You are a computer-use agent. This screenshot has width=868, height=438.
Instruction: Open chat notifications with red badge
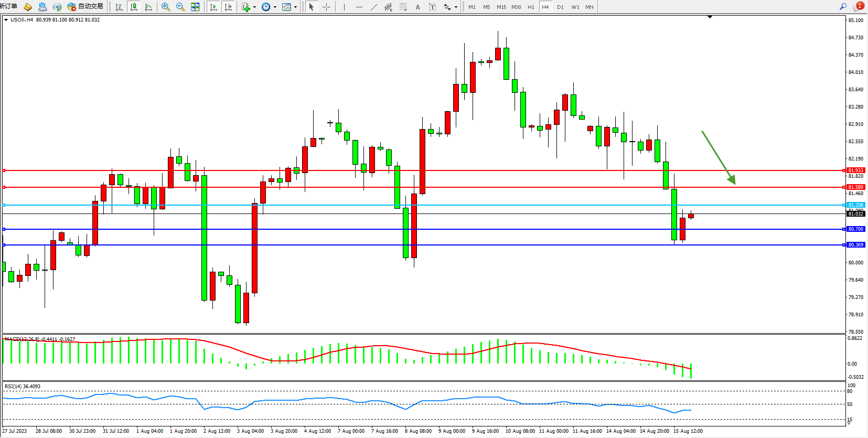858,7
